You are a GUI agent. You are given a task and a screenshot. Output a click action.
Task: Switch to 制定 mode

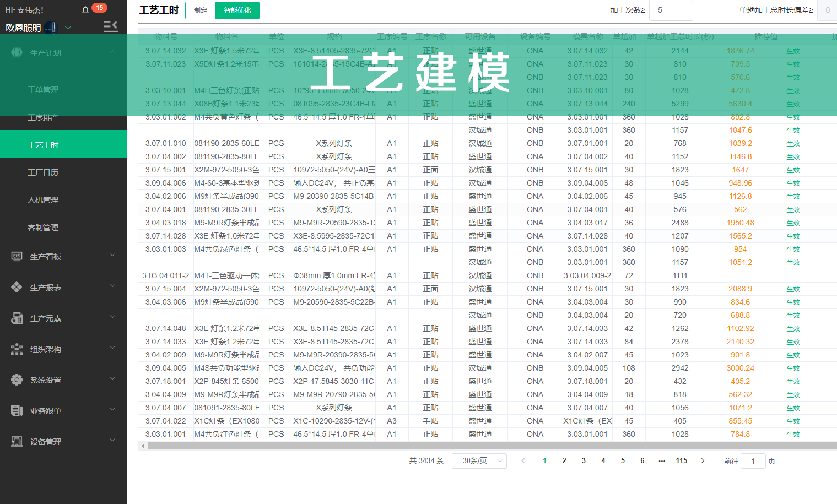[201, 10]
